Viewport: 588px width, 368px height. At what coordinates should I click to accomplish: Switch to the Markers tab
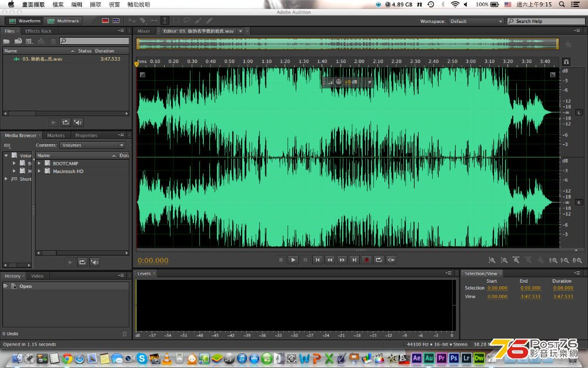[56, 135]
